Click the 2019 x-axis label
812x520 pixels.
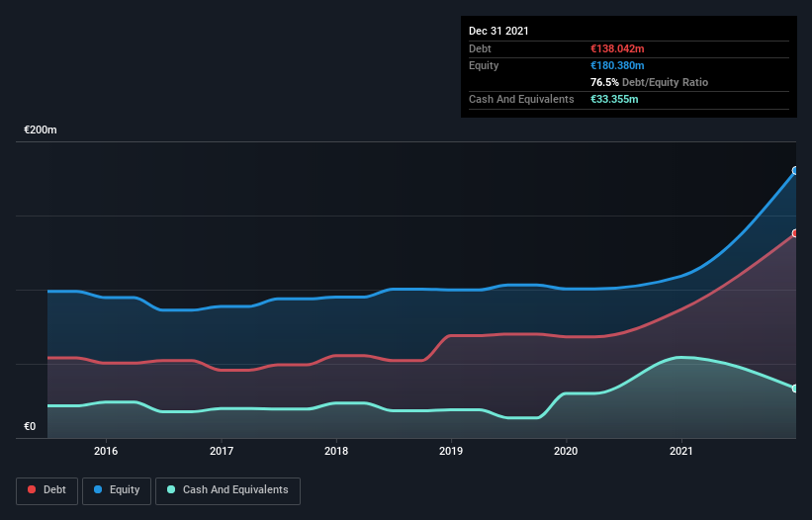[x=451, y=451]
